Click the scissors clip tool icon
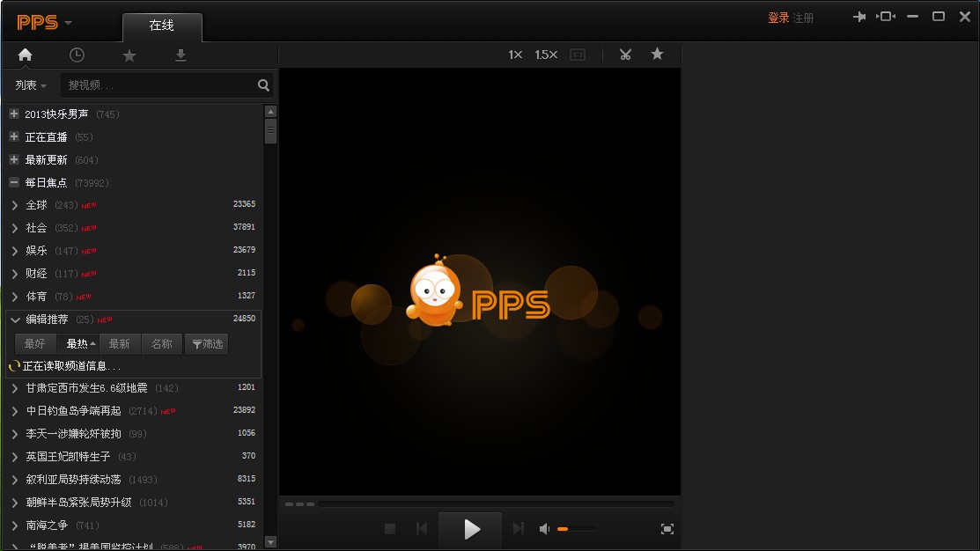This screenshot has height=551, width=980. point(625,55)
